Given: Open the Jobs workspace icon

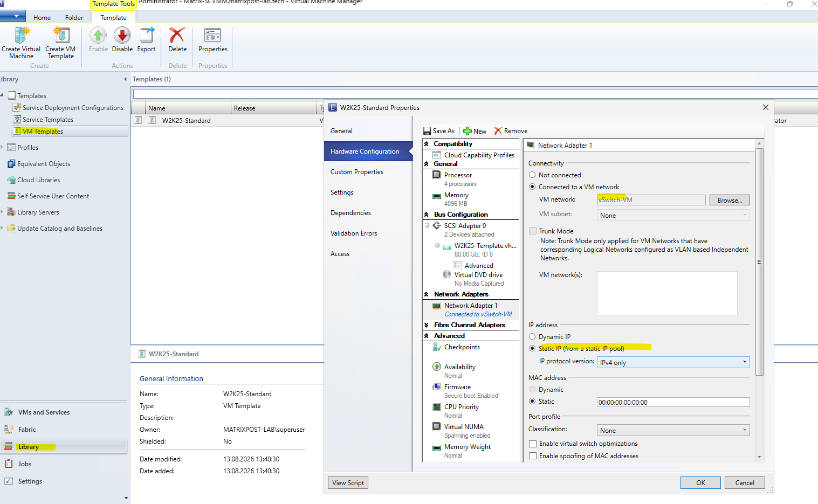Looking at the screenshot, I should click(x=9, y=464).
